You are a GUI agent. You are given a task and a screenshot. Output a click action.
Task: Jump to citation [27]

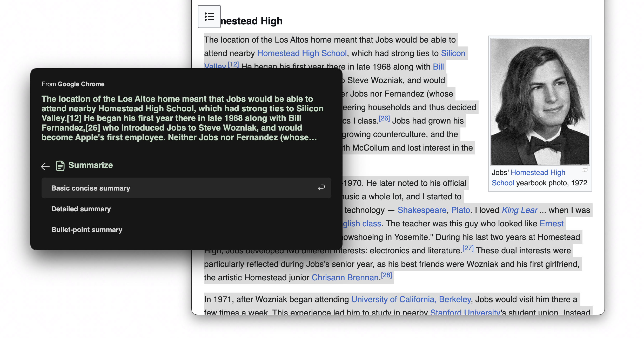468,248
